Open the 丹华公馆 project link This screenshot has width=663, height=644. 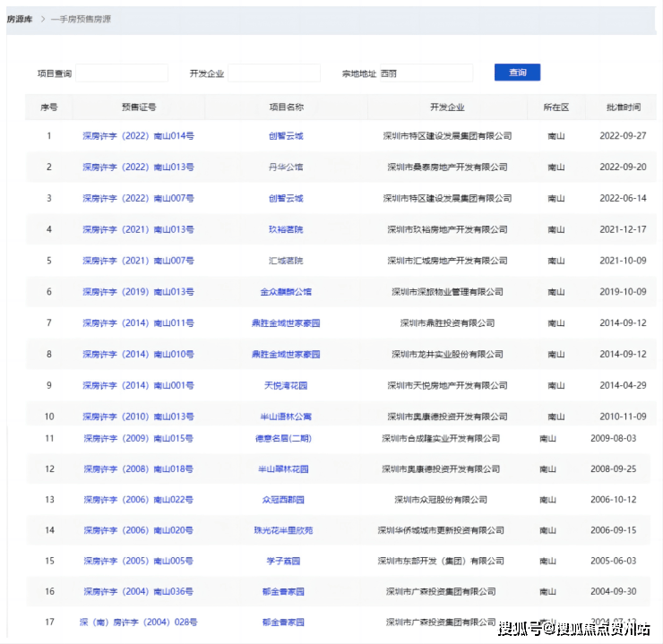pos(286,167)
